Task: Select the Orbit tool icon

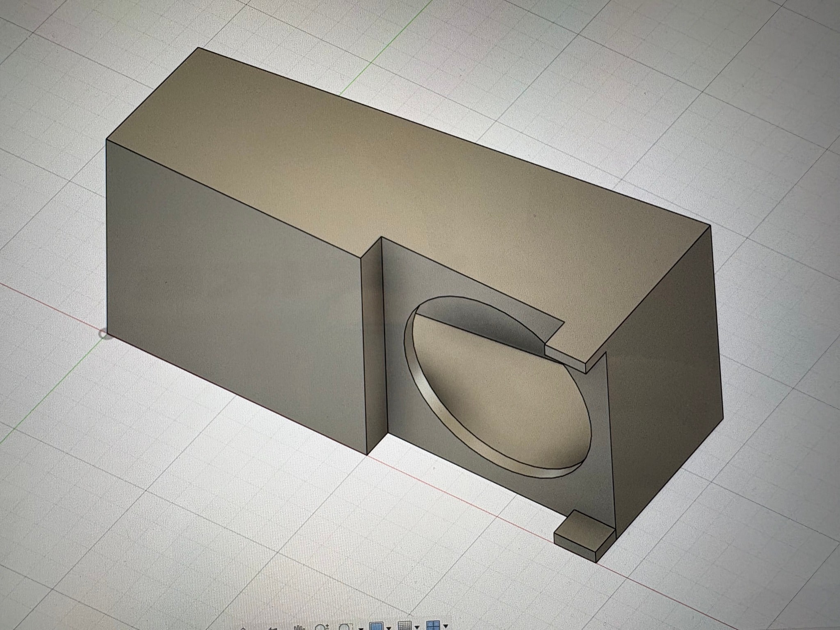Action: 243,629
